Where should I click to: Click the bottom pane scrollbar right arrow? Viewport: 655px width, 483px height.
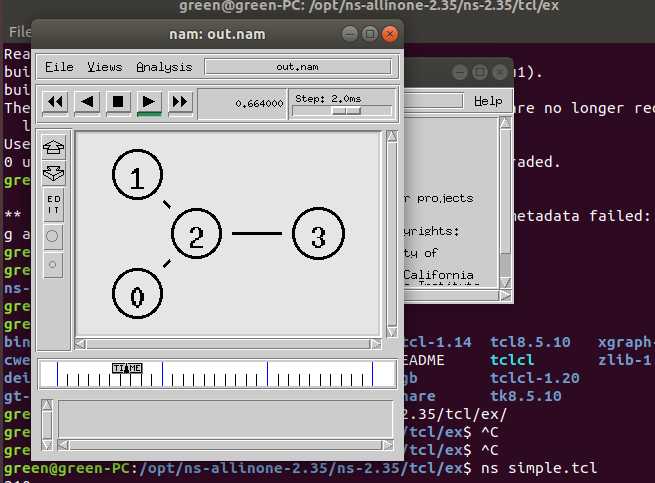coord(388,445)
